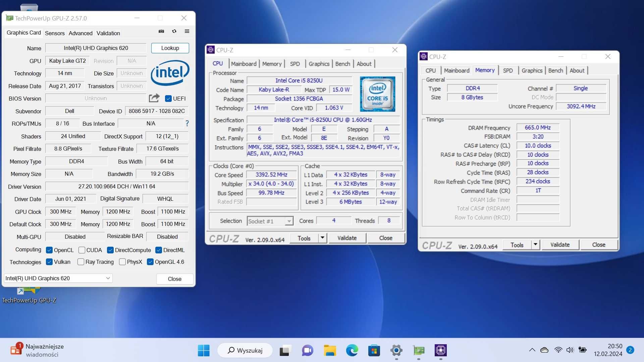
Task: Open the GPU selection dropdown in GPU-Z
Action: click(x=58, y=278)
